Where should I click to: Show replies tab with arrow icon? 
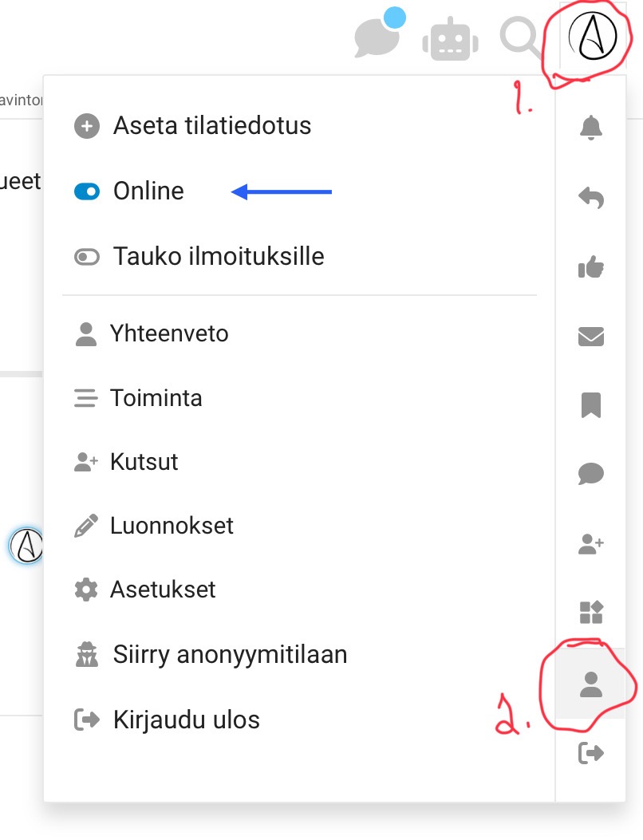tap(590, 198)
